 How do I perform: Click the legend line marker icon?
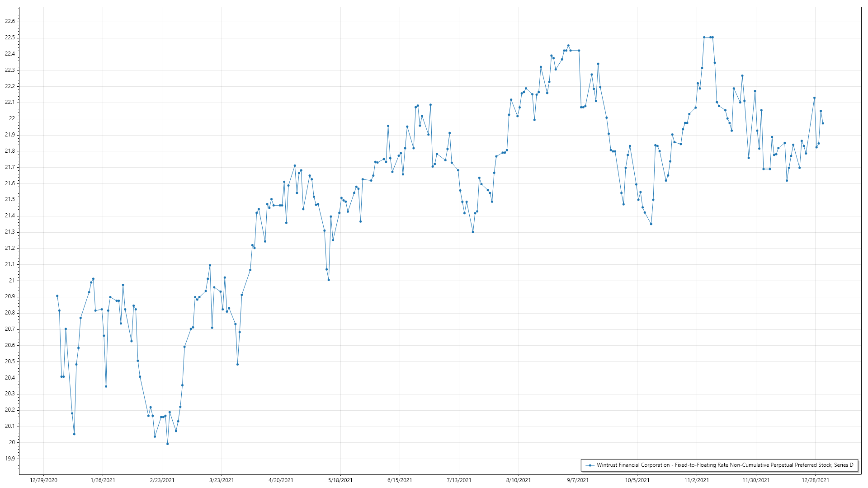(590, 465)
